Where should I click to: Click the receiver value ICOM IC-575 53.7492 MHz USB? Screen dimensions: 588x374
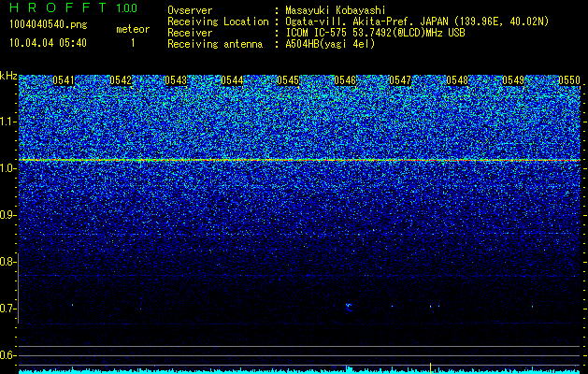pos(375,33)
